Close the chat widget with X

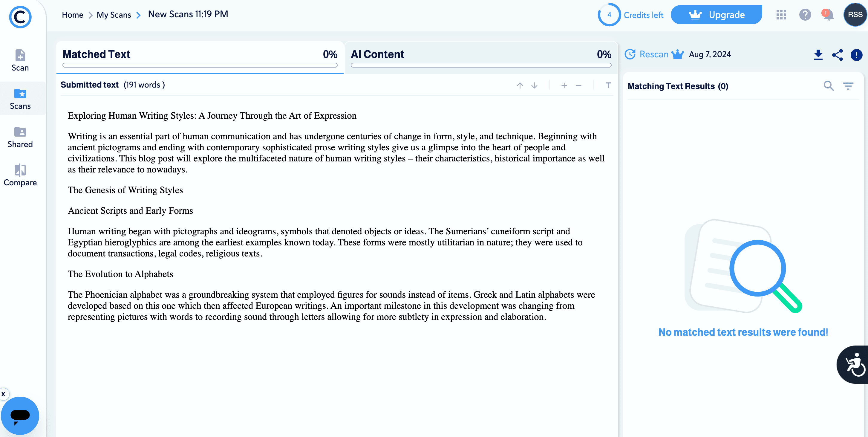point(3,394)
